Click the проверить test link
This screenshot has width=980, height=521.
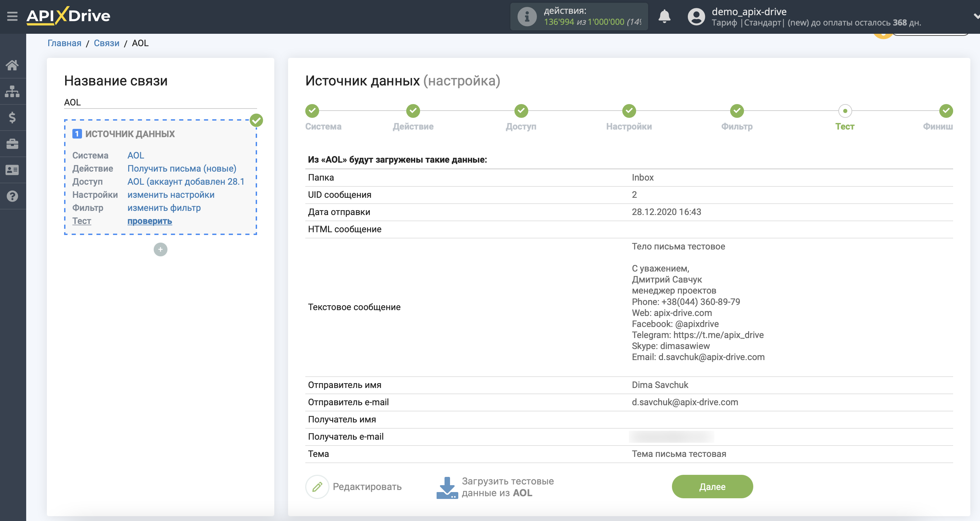tap(150, 221)
